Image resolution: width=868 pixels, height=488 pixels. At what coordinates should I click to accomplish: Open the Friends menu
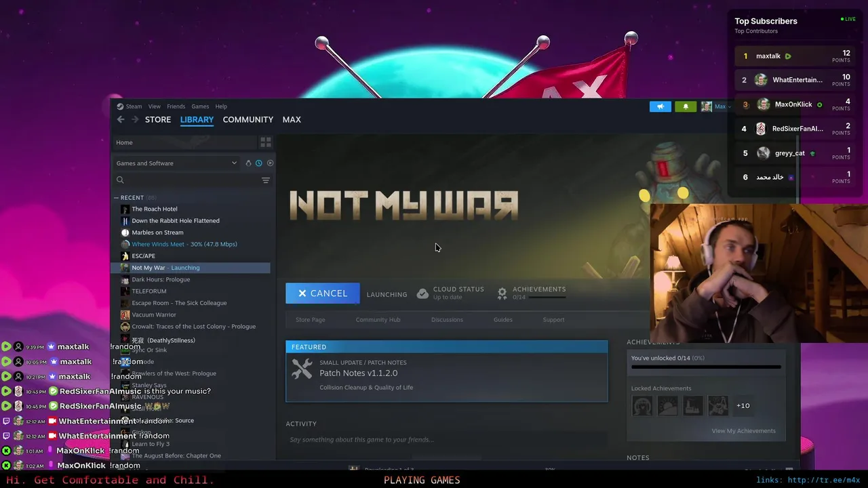pos(176,106)
